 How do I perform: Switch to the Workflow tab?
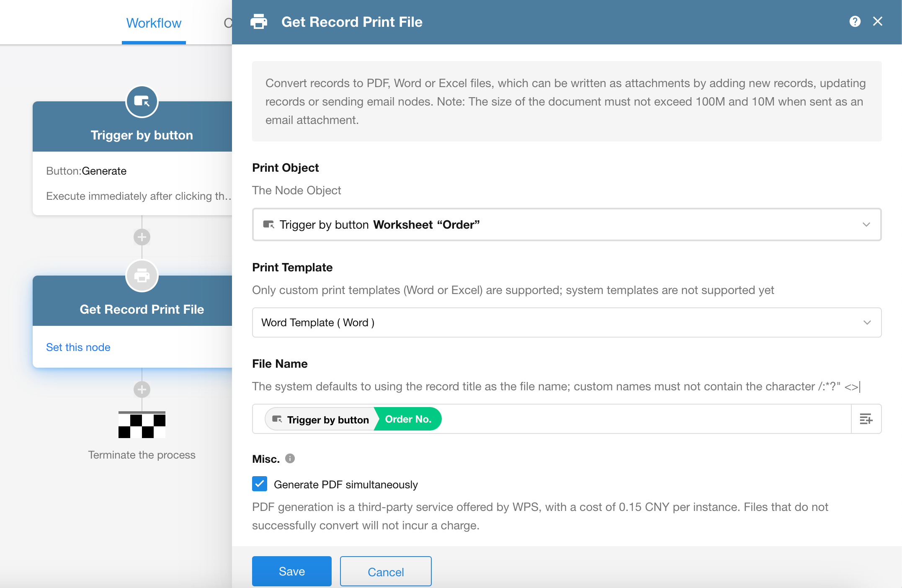(x=154, y=23)
